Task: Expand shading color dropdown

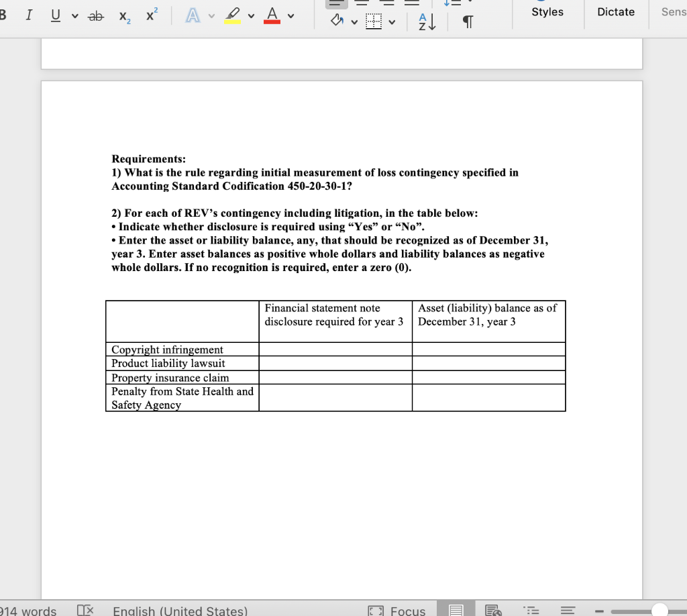Action: point(354,21)
